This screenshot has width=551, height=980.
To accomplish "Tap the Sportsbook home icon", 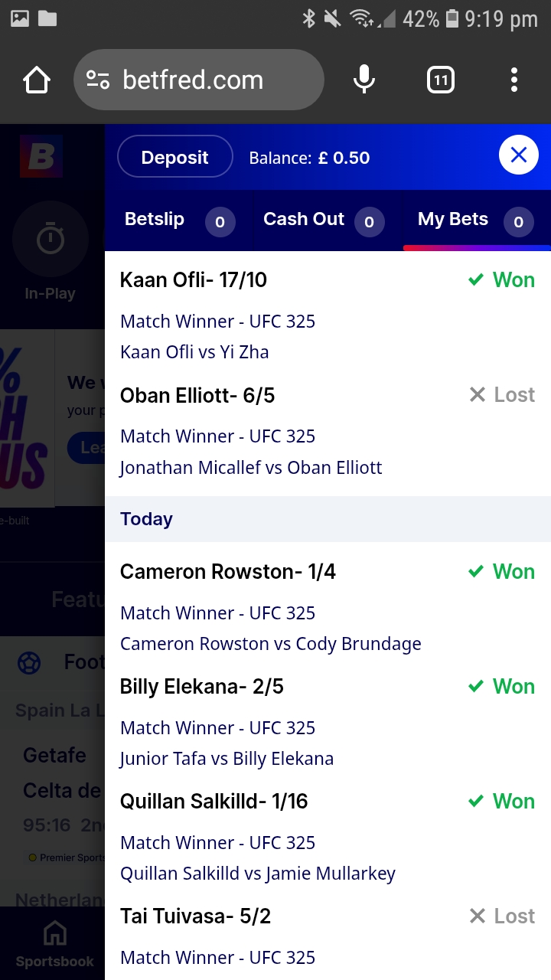I will [54, 934].
